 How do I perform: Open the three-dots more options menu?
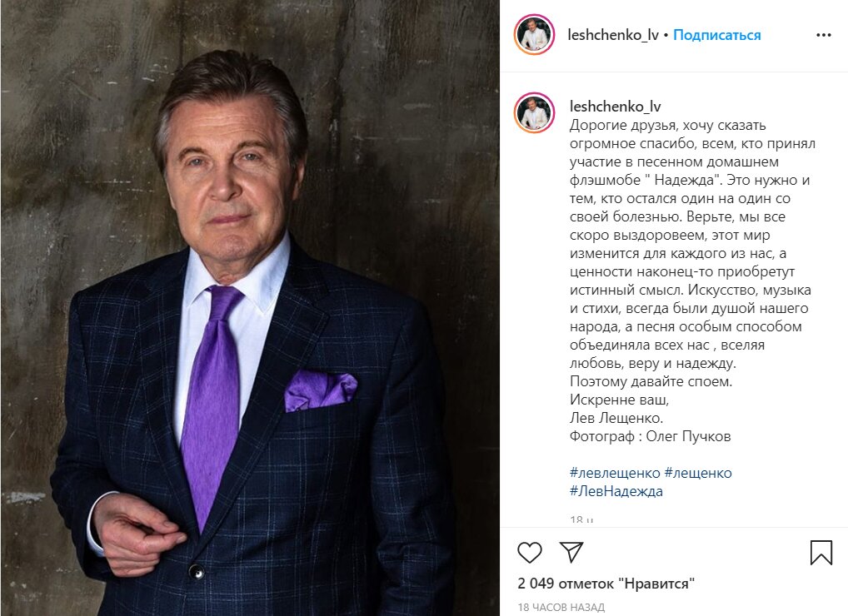click(x=824, y=35)
